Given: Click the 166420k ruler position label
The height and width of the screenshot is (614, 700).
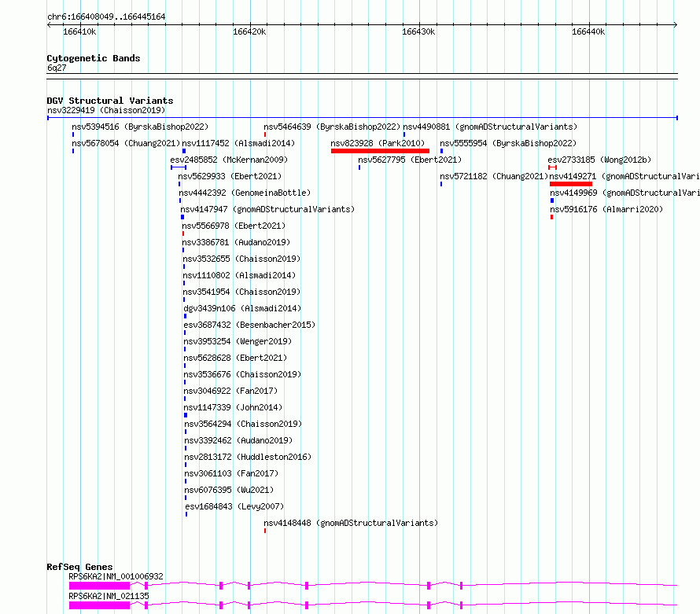Looking at the screenshot, I should click(x=249, y=31).
